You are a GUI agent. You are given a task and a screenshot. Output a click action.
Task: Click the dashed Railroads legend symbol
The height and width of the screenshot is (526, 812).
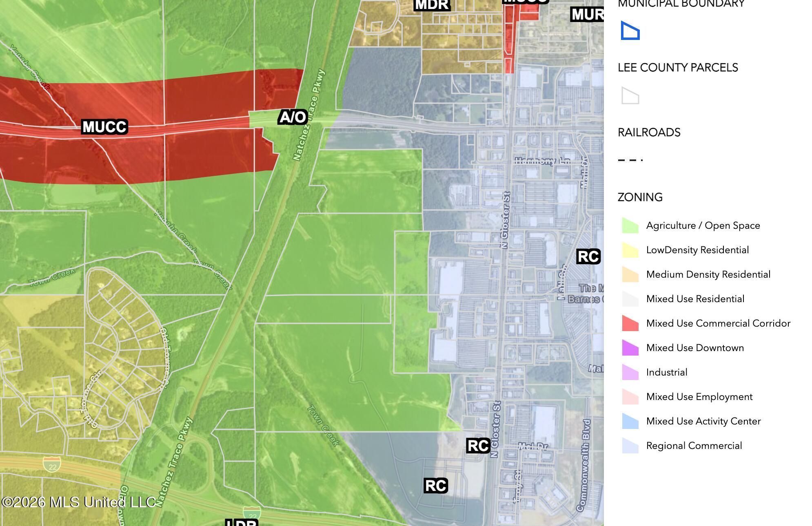pyautogui.click(x=630, y=160)
